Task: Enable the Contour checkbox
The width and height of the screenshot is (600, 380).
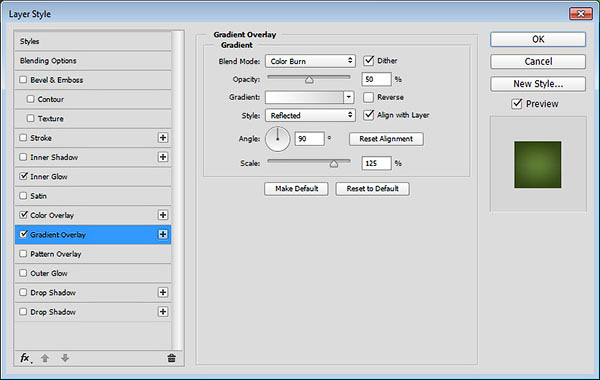Action: 31,99
